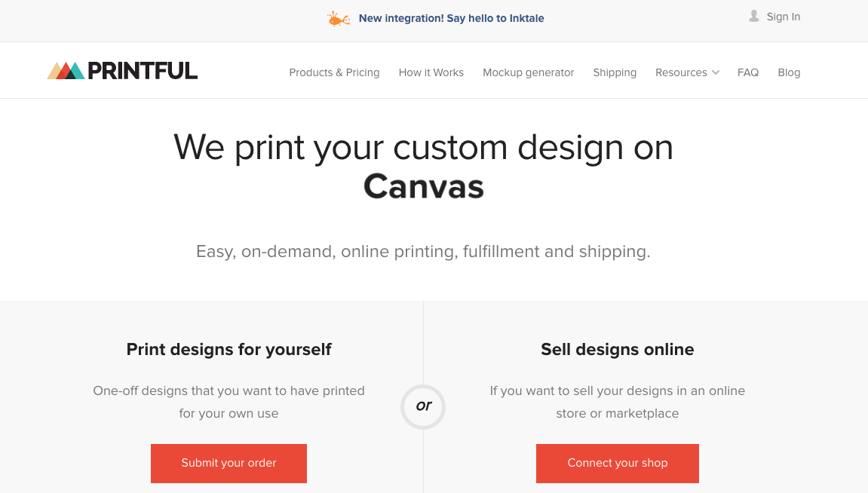Expand the chevron arrow next to Resources
This screenshot has width=868, height=493.
pyautogui.click(x=716, y=72)
